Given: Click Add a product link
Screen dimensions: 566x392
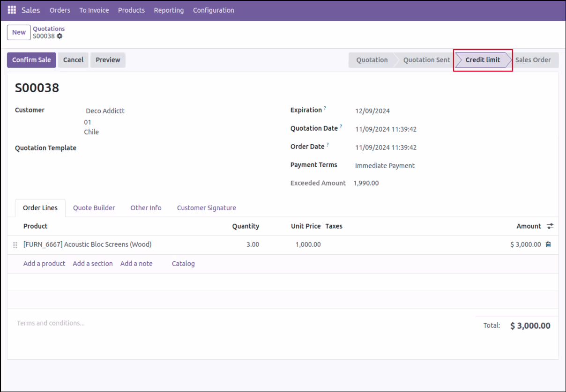Looking at the screenshot, I should 45,264.
